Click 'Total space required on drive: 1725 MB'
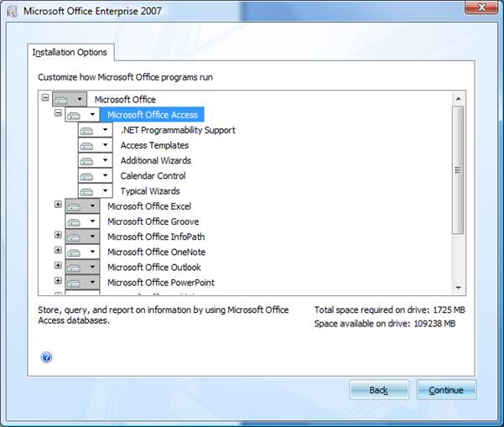Image resolution: width=504 pixels, height=427 pixels. pos(390,310)
